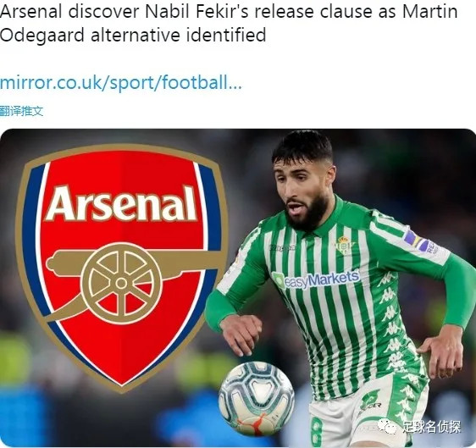Image resolution: width=476 pixels, height=448 pixels.
Task: Click the WeChat watermark icon
Action: coord(387,426)
